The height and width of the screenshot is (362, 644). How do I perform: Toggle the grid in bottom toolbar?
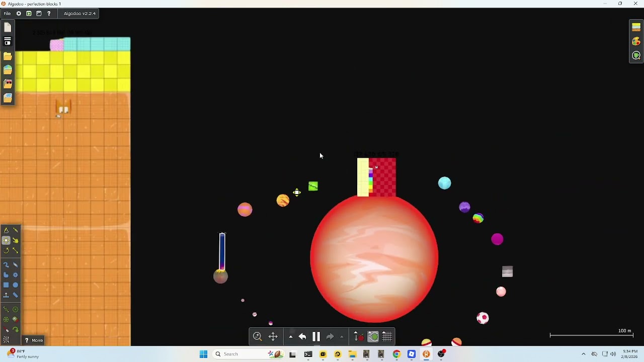387,337
